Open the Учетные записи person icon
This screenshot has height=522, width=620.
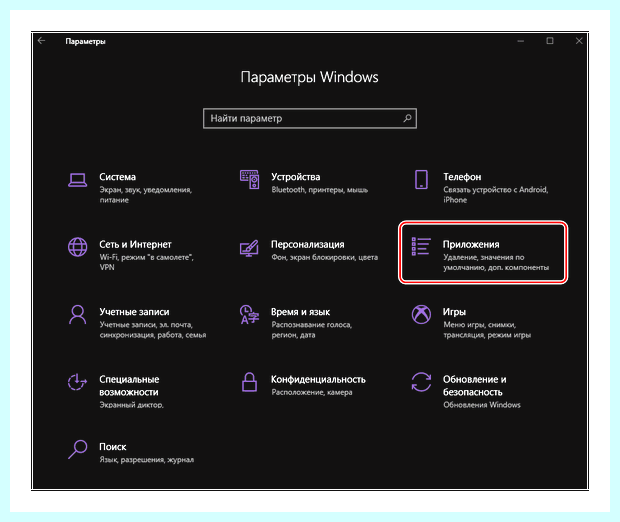tap(78, 314)
